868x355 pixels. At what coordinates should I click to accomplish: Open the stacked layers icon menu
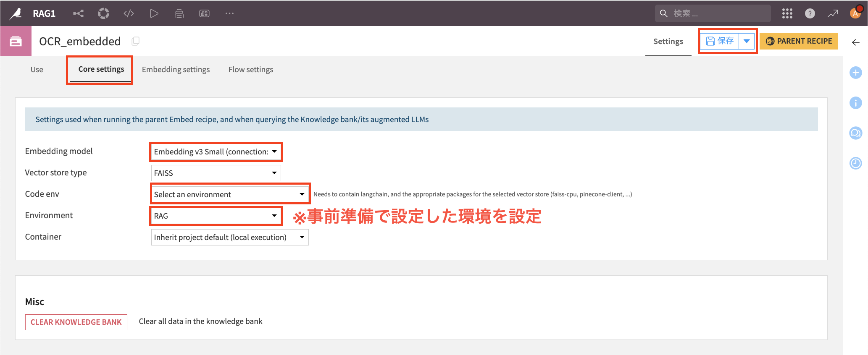(x=179, y=13)
